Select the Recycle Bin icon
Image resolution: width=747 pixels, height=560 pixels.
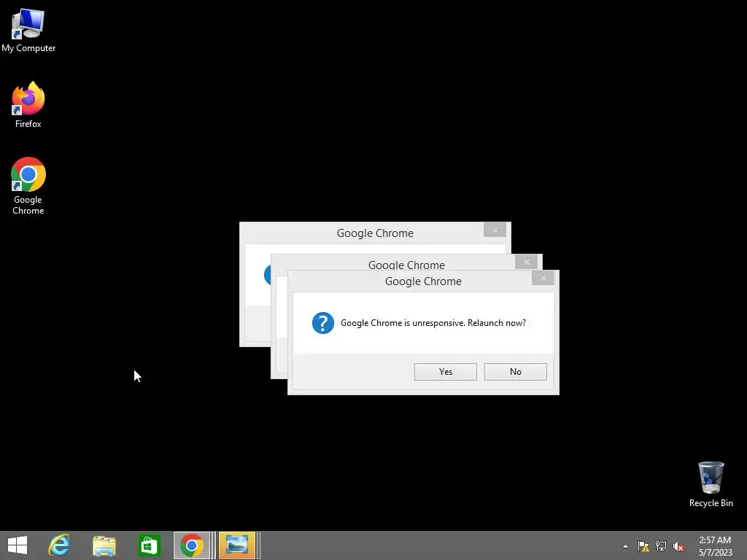711,484
